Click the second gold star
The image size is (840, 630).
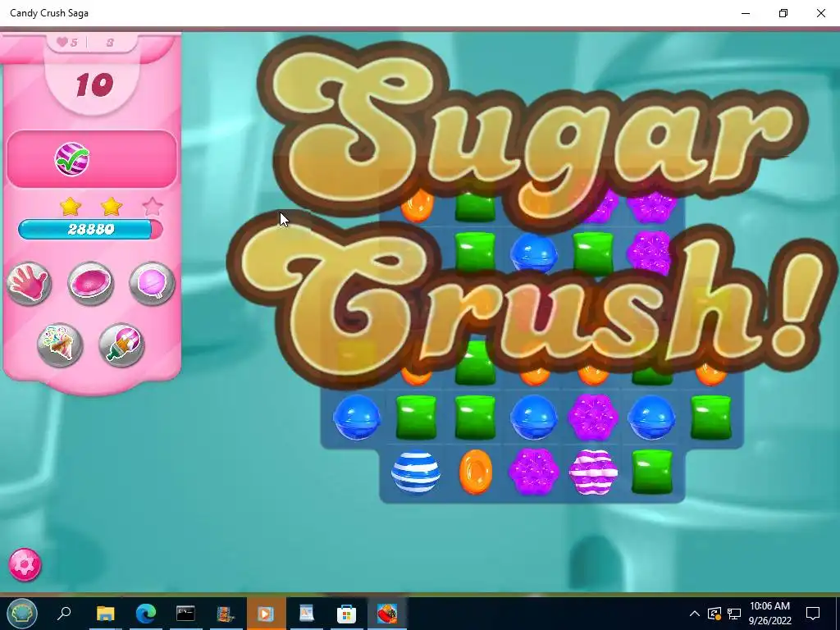(111, 206)
